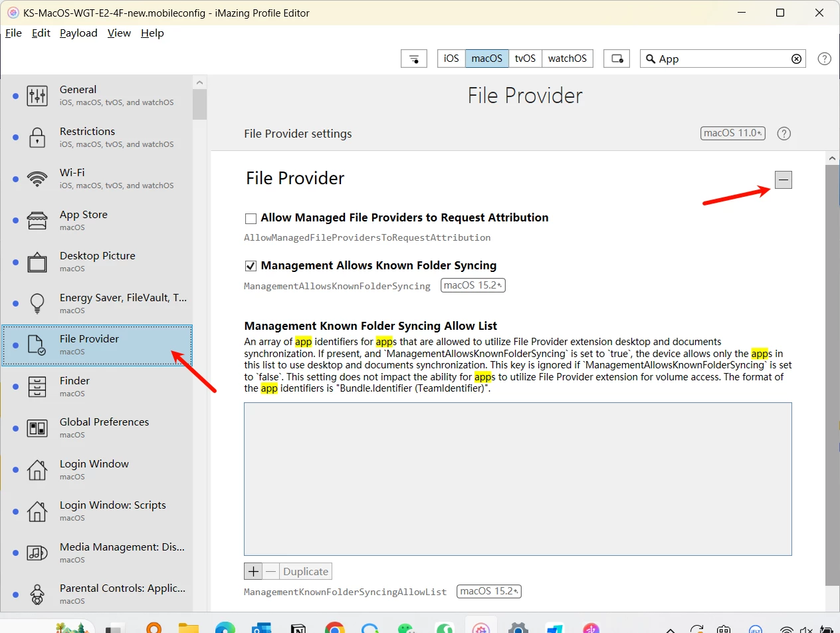The width and height of the screenshot is (840, 633).
Task: Click macOS 15.2 badge beside ManagementAllowsKnownFolderSyncing
Action: (x=473, y=285)
